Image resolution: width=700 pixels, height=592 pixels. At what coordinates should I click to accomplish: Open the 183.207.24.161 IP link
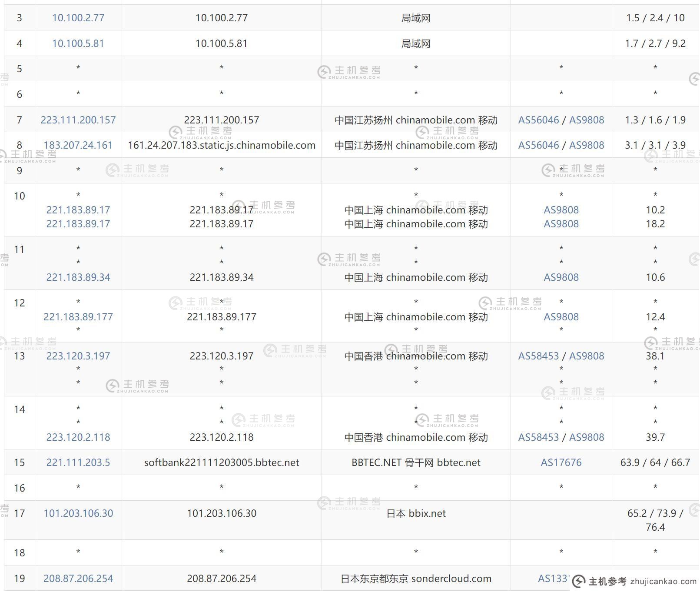pyautogui.click(x=78, y=145)
